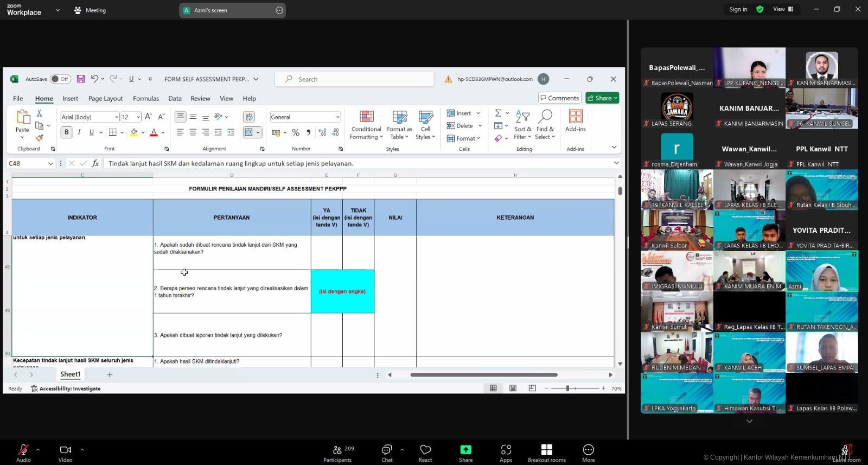Open the General number format dropdown

click(x=337, y=117)
